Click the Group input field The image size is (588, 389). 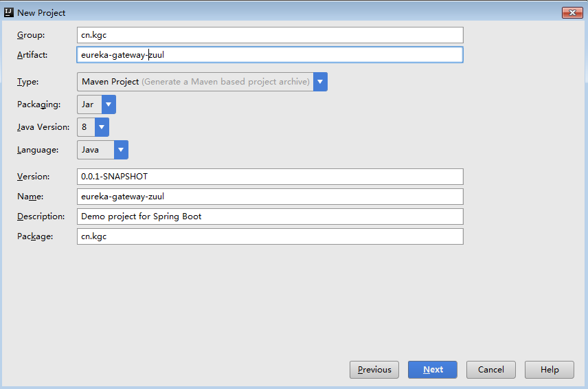click(x=270, y=35)
